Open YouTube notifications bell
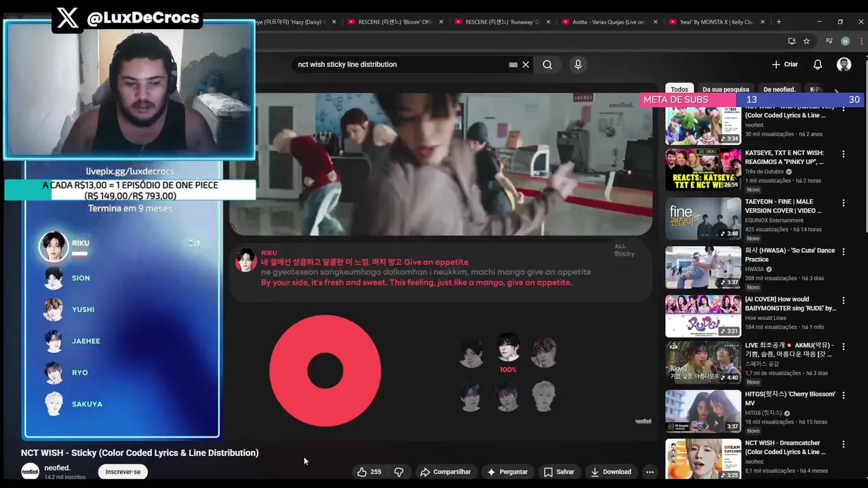Image resolution: width=868 pixels, height=488 pixels. pyautogui.click(x=818, y=64)
